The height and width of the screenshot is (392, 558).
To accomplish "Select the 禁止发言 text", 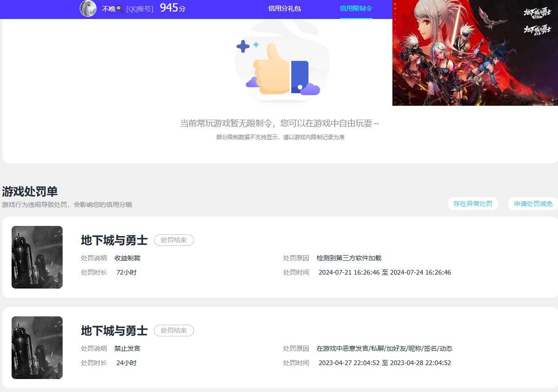I will tap(127, 348).
